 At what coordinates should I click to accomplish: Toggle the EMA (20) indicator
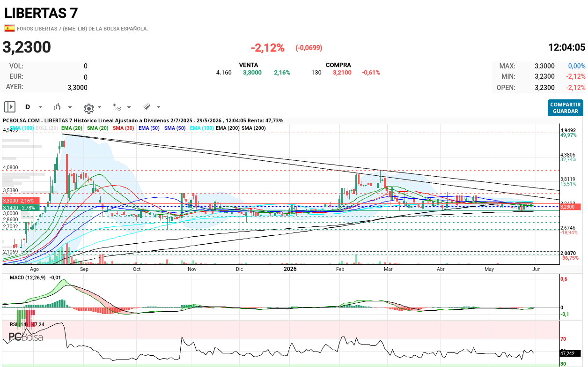click(x=72, y=128)
